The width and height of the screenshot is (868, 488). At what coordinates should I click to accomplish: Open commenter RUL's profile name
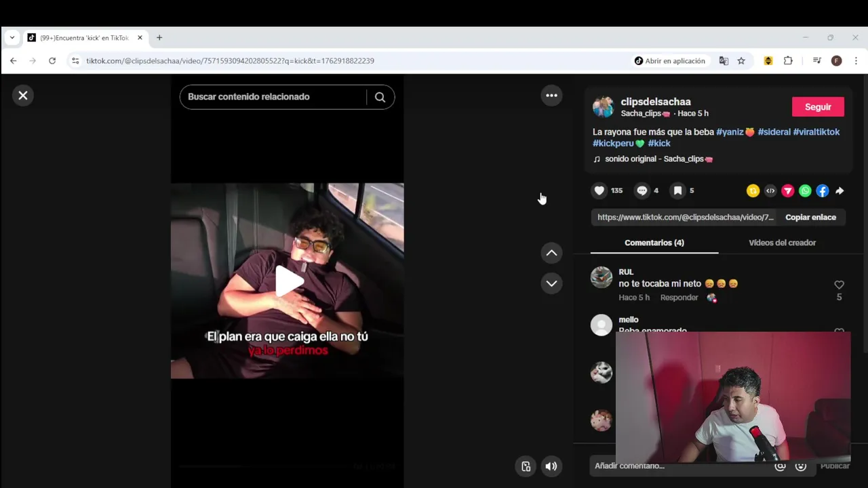626,272
